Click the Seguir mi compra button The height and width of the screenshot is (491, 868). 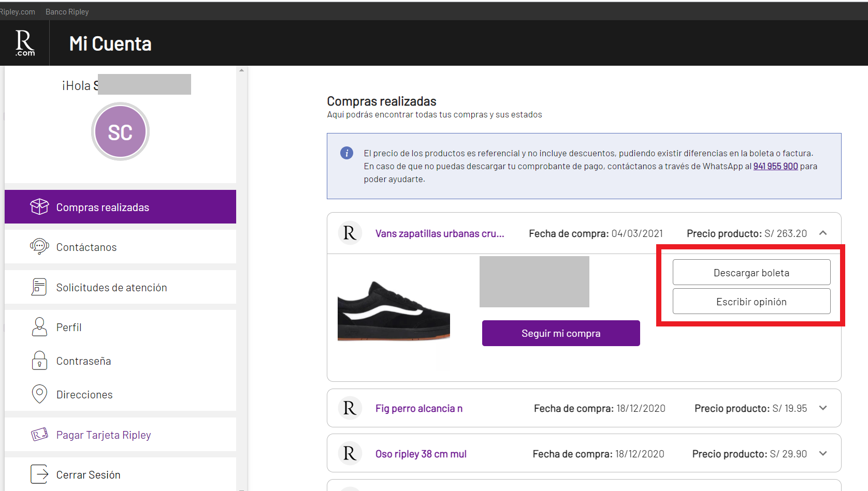pos(561,333)
